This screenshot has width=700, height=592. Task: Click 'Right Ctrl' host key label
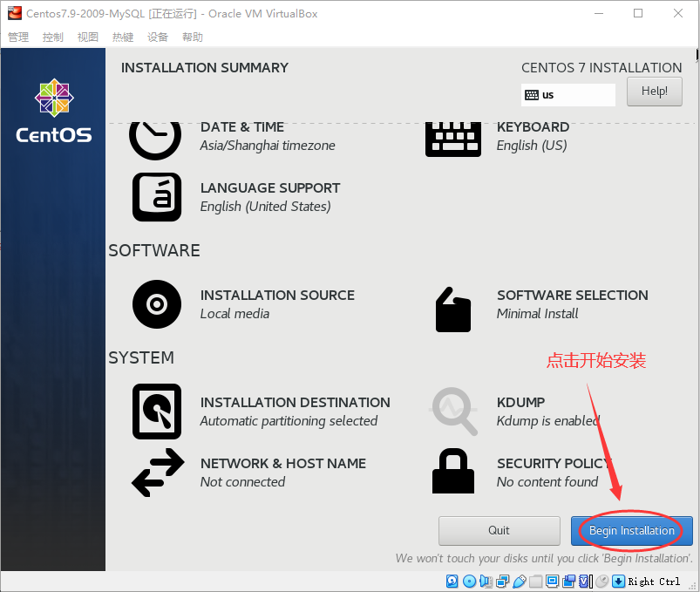[654, 582]
